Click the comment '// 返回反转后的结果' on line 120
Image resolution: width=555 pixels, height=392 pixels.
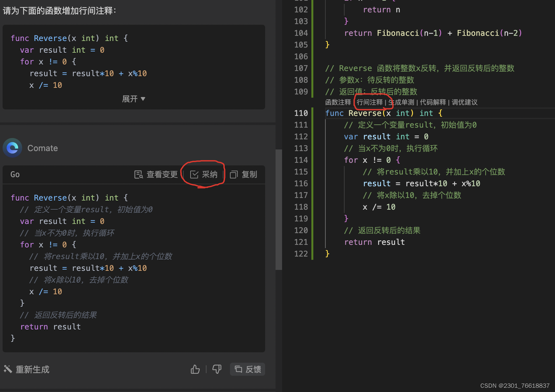[x=382, y=231]
